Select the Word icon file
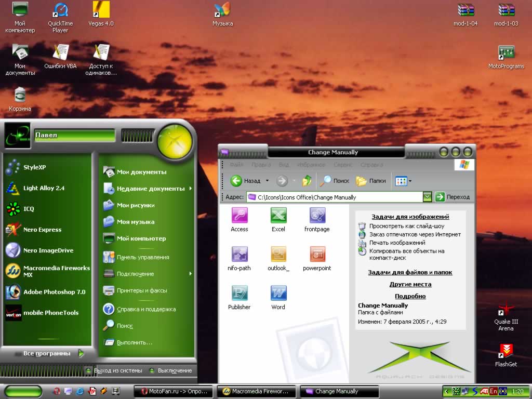The height and width of the screenshot is (399, 532). (278, 298)
